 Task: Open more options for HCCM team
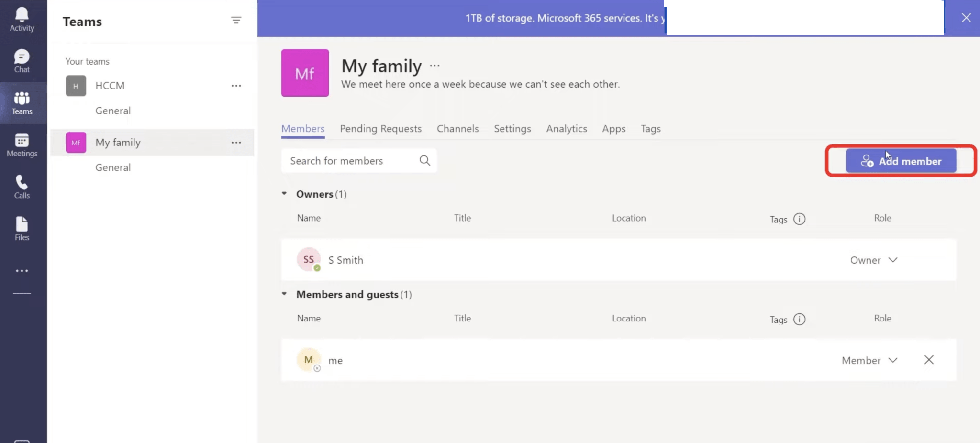tap(236, 85)
